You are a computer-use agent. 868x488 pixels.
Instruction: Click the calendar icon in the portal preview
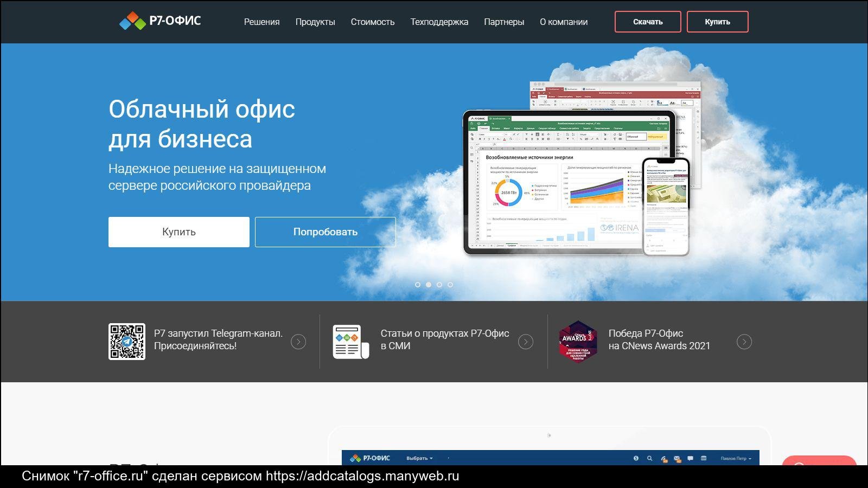(x=704, y=458)
